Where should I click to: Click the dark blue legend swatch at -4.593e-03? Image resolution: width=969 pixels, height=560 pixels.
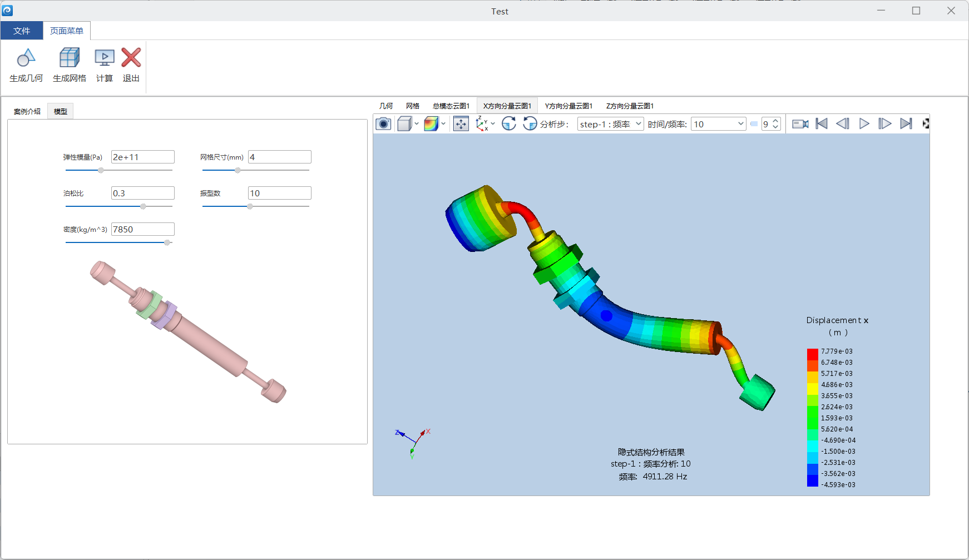813,482
